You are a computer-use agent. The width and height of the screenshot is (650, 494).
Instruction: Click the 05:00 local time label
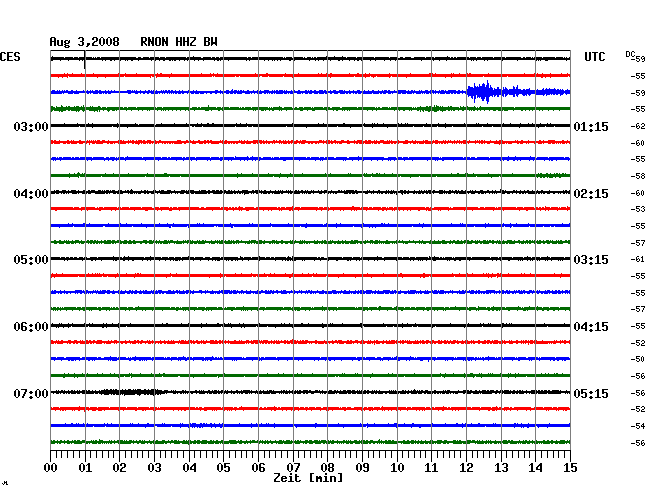[31, 260]
